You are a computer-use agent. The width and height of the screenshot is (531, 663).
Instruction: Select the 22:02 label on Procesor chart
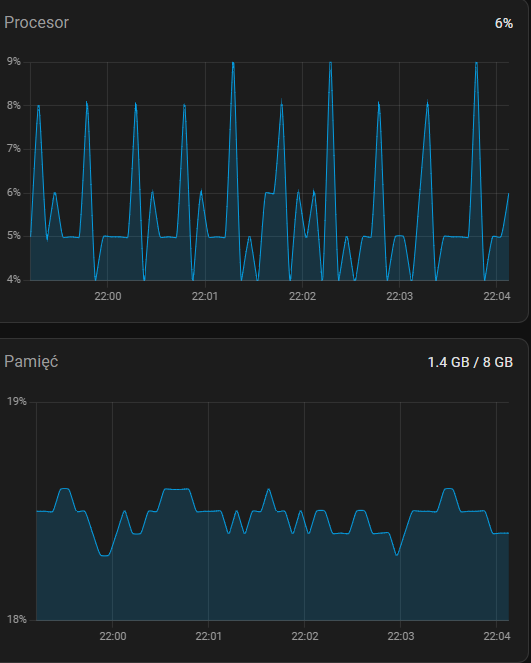(x=302, y=296)
